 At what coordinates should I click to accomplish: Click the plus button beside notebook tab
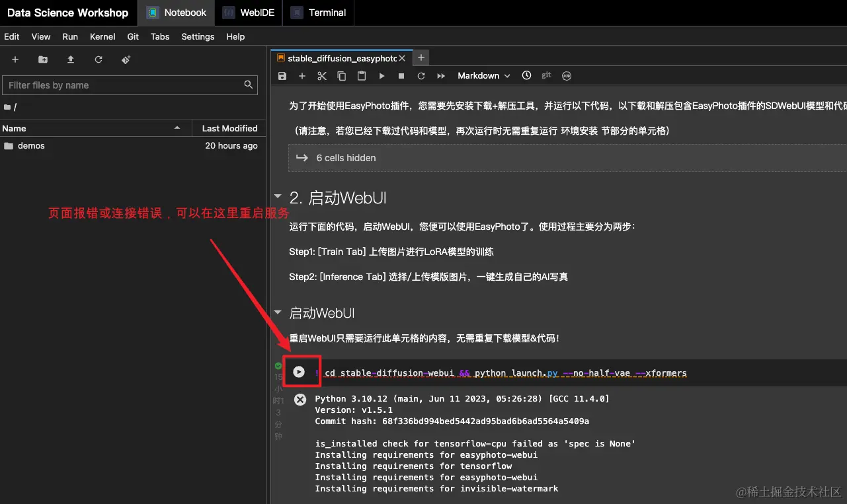(421, 58)
